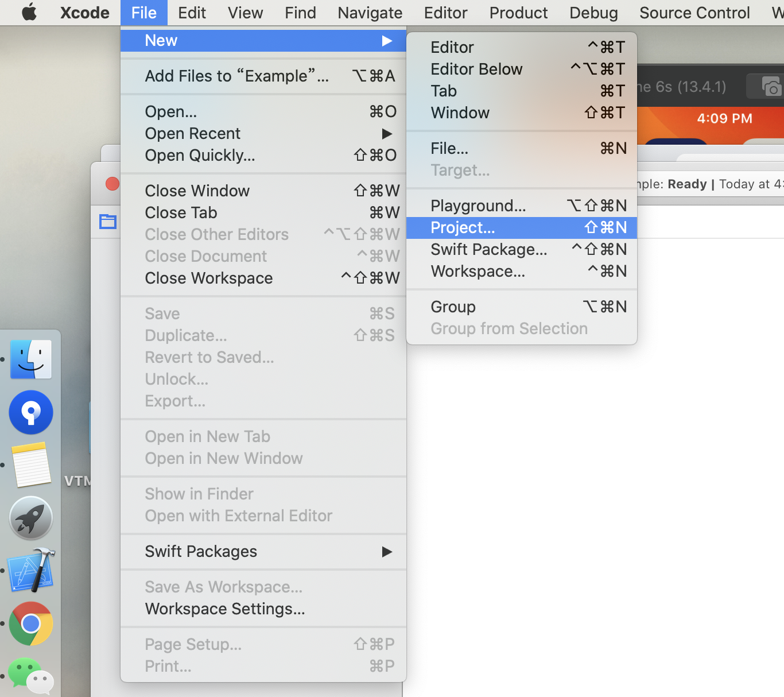The height and width of the screenshot is (697, 784).
Task: Open the Edit menu
Action: pyautogui.click(x=192, y=13)
